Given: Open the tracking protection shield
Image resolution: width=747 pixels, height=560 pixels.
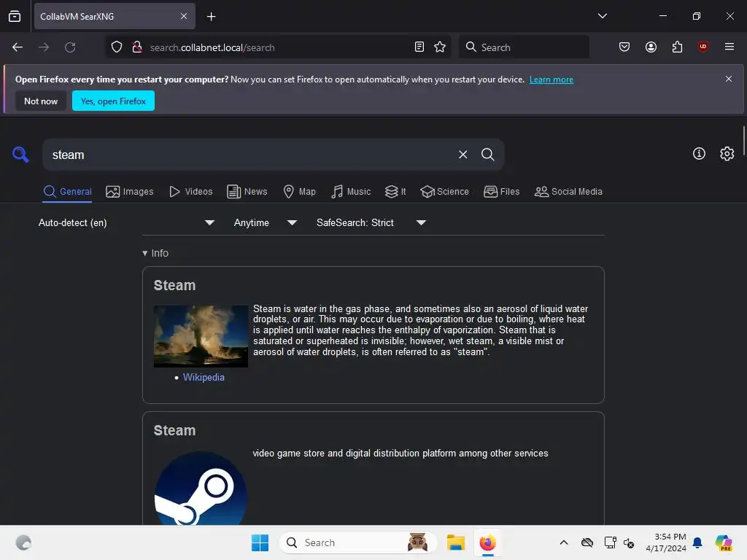Looking at the screenshot, I should (116, 47).
